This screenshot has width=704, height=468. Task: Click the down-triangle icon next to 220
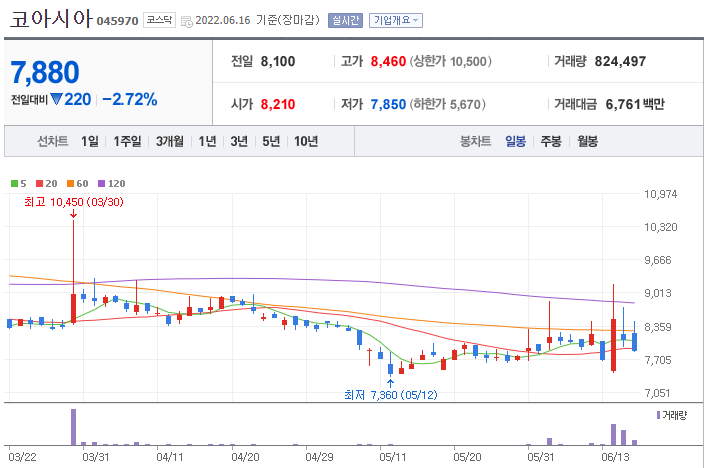56,99
